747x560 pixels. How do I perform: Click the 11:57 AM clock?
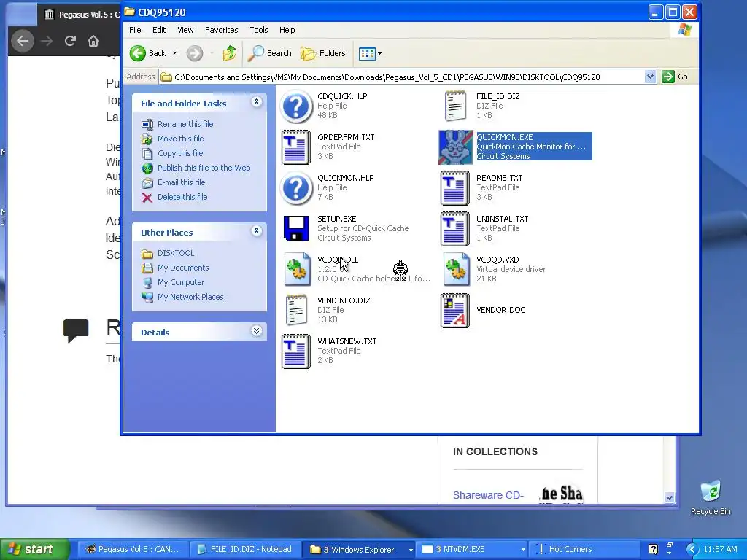coord(720,549)
